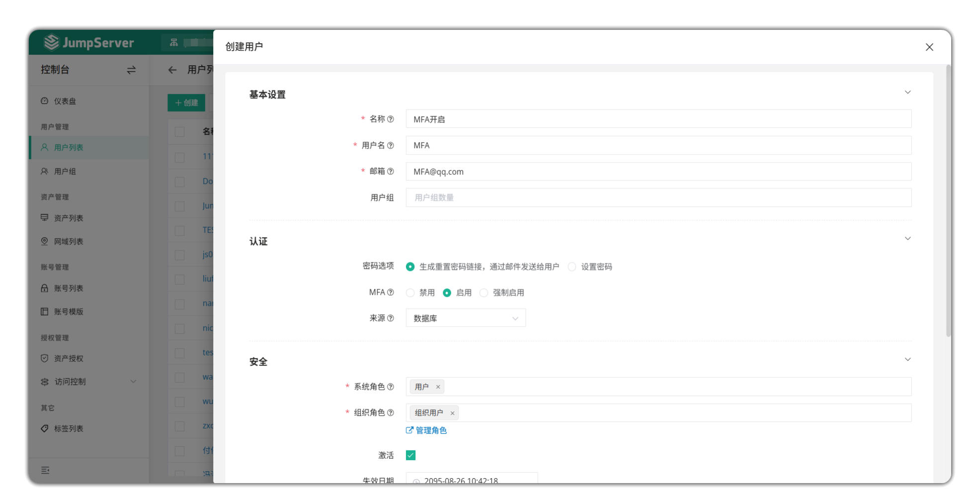
Task: Collapse the 认证 section chevron
Action: [907, 239]
